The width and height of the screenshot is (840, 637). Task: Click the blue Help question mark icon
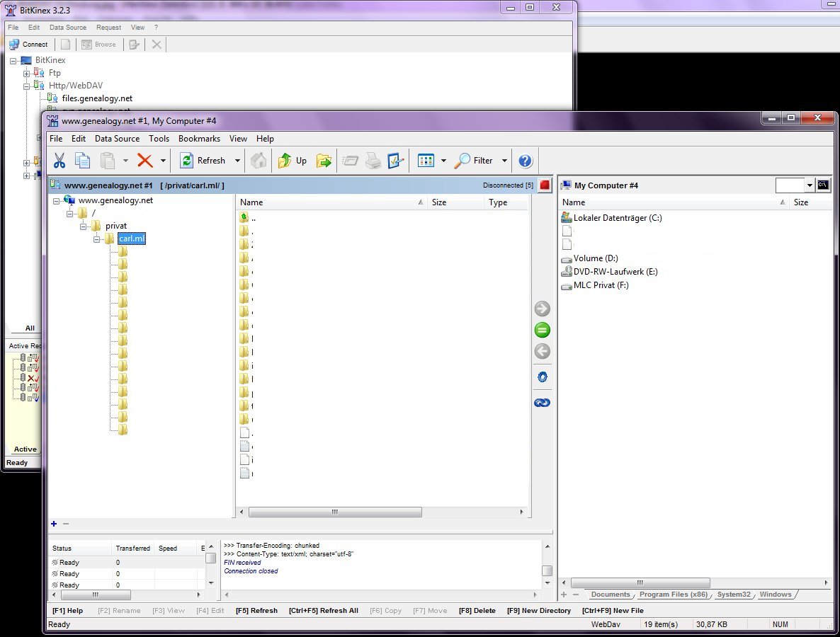(x=526, y=161)
